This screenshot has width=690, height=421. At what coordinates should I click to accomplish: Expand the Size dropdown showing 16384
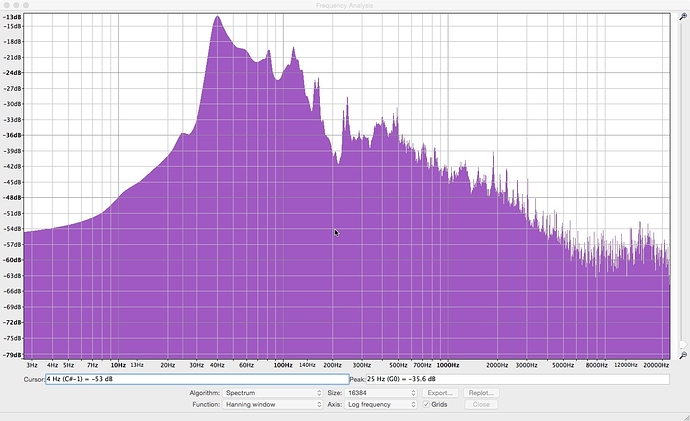tap(382, 393)
